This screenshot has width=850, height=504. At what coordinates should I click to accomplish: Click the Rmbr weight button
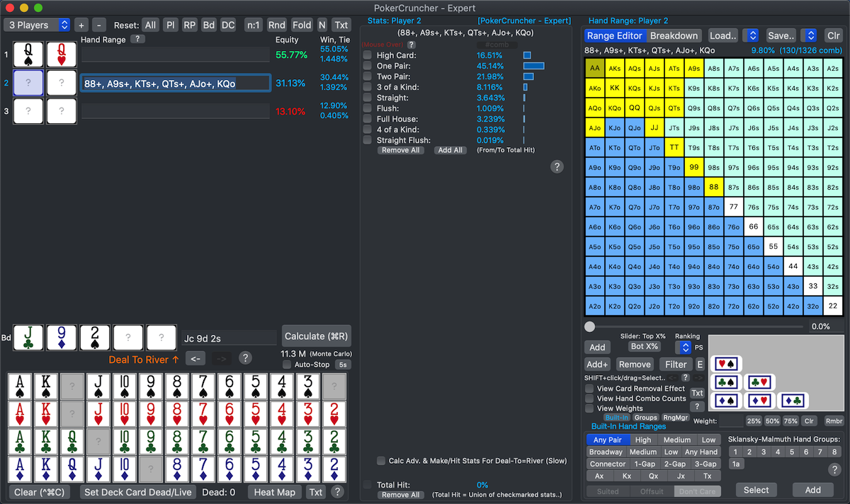[834, 421]
